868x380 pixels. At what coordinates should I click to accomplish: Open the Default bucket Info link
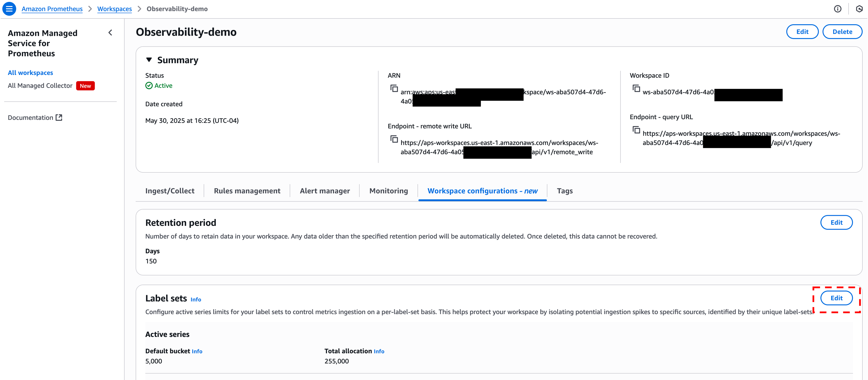coord(197,351)
